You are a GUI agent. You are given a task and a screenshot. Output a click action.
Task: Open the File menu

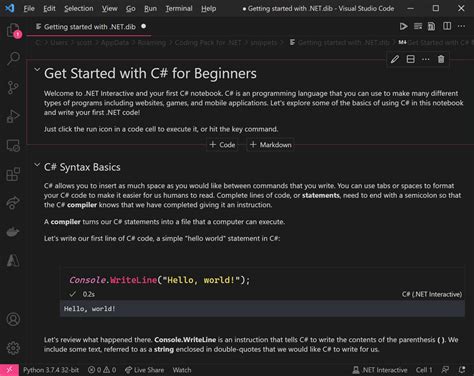click(29, 9)
